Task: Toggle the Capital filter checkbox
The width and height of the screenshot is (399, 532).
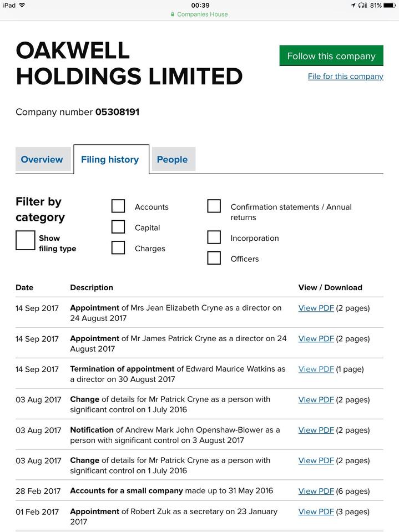Action: coord(118,227)
